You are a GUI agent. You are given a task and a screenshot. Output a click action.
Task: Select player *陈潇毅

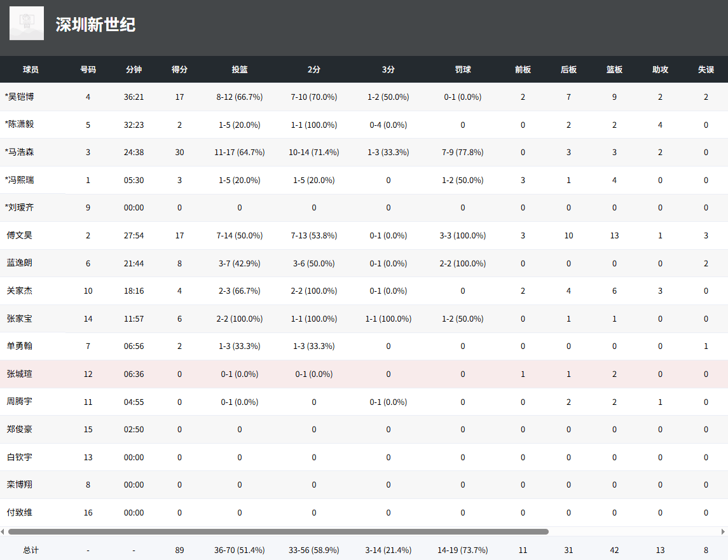[20, 125]
